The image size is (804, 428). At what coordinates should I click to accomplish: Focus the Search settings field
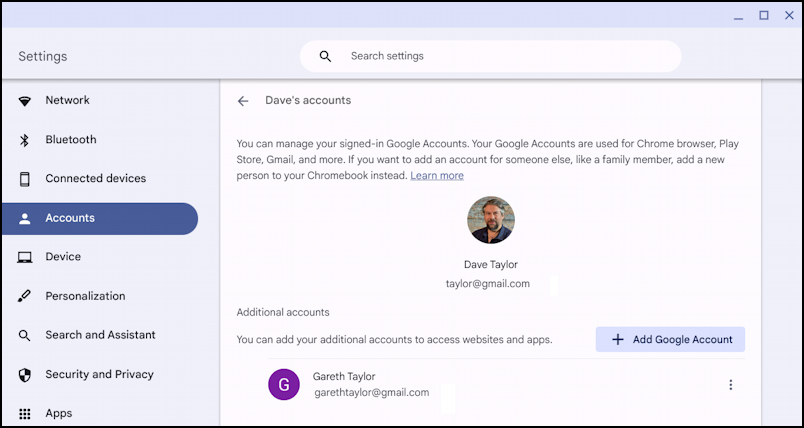491,56
